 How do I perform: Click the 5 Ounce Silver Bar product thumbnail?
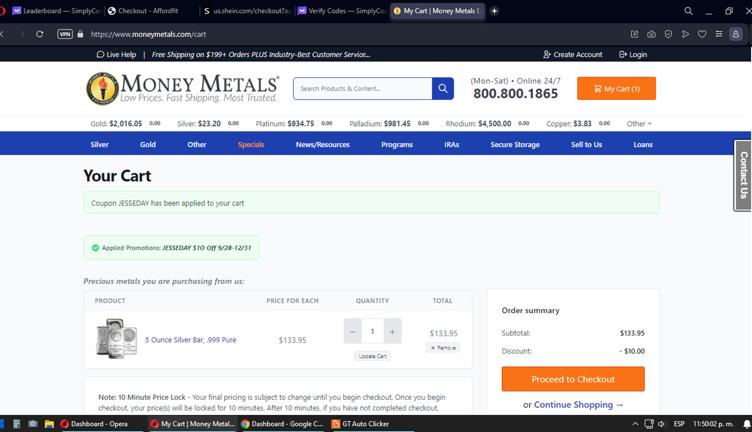[x=117, y=339]
